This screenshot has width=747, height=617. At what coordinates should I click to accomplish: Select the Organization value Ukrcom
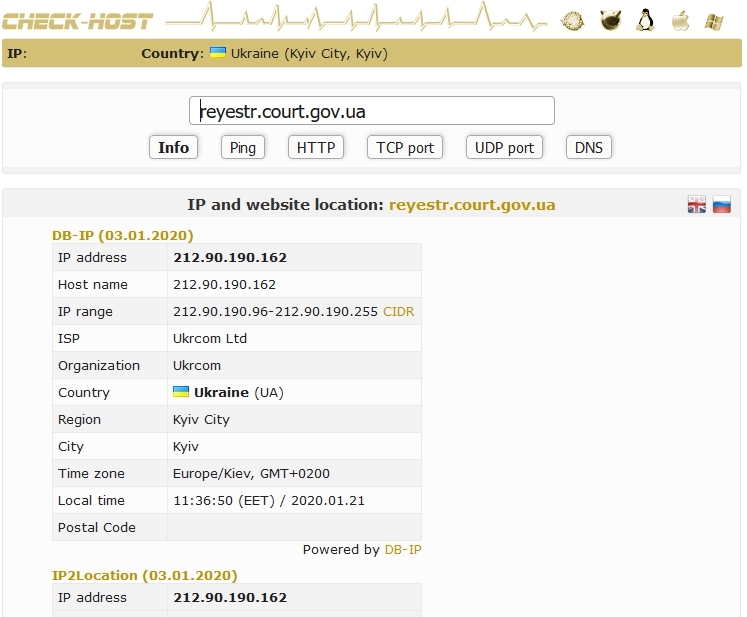click(197, 366)
